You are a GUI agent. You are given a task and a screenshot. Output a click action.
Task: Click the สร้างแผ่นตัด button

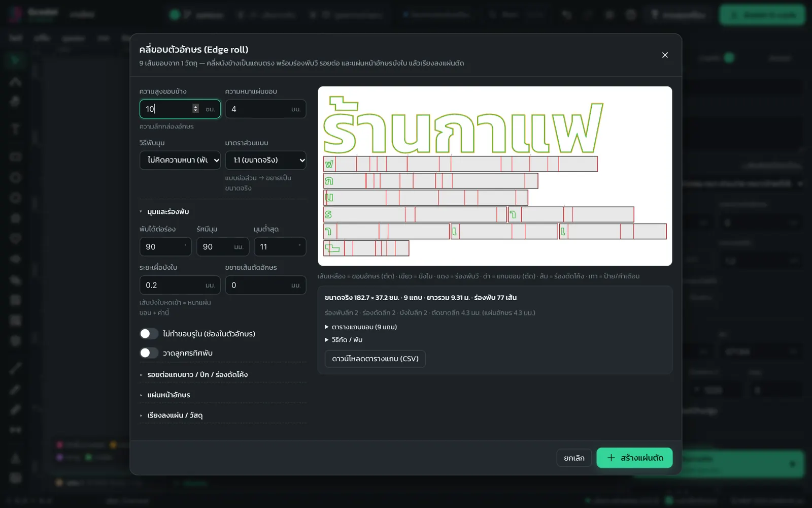coord(634,458)
